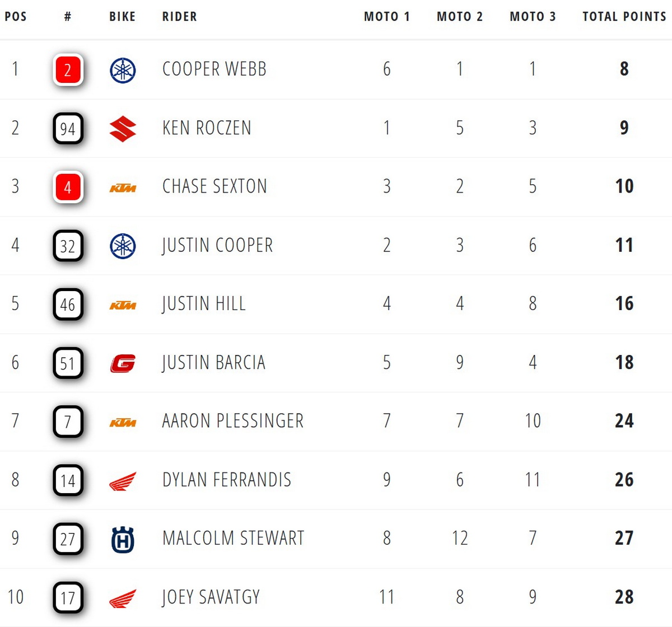Screen dimensions: 672x627
Task: Click Joey Savatgy's Honda logo
Action: click(123, 598)
